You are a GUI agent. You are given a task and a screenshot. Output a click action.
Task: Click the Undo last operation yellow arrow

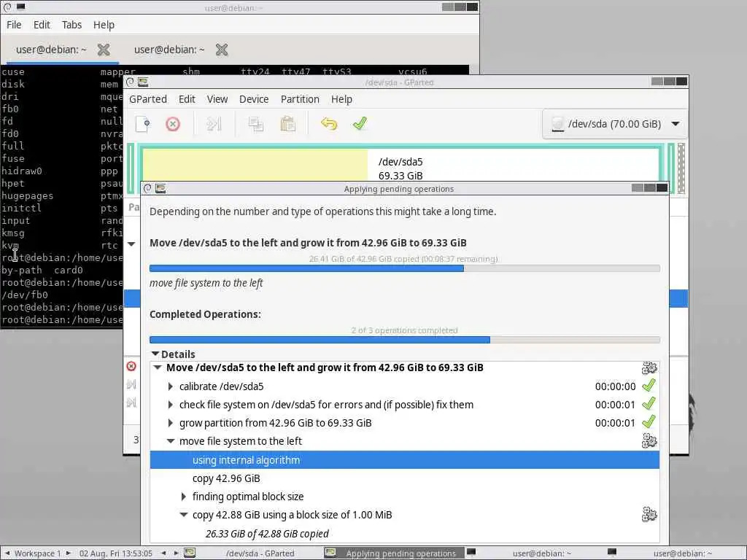[x=329, y=124]
